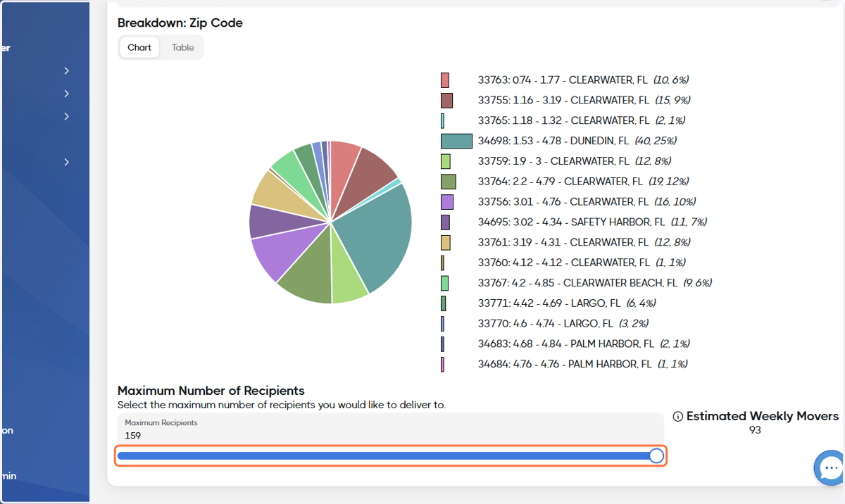
Task: Click the Estimated Weekly Movers value 93
Action: coord(756,430)
